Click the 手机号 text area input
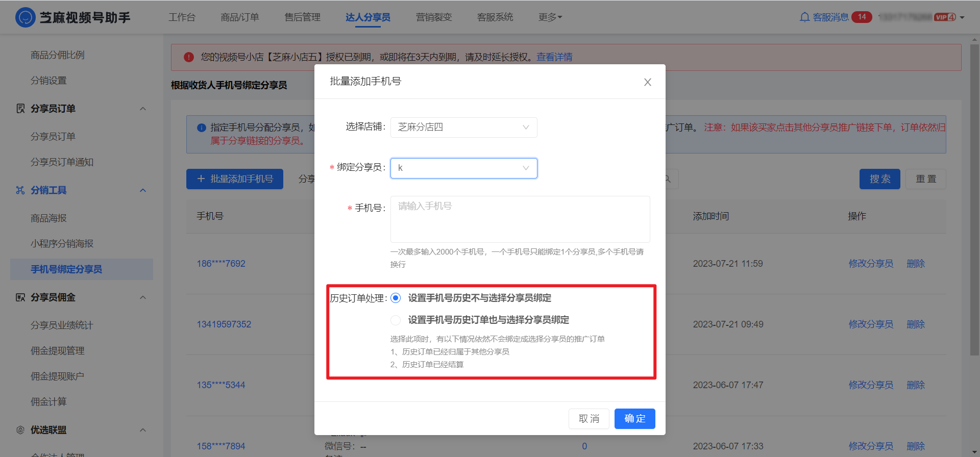The height and width of the screenshot is (457, 980). click(520, 219)
